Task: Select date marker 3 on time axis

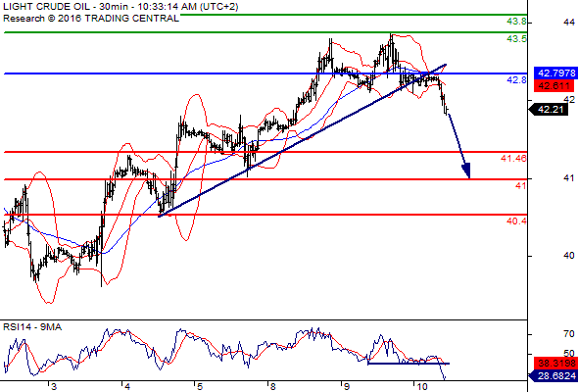Action: click(54, 386)
